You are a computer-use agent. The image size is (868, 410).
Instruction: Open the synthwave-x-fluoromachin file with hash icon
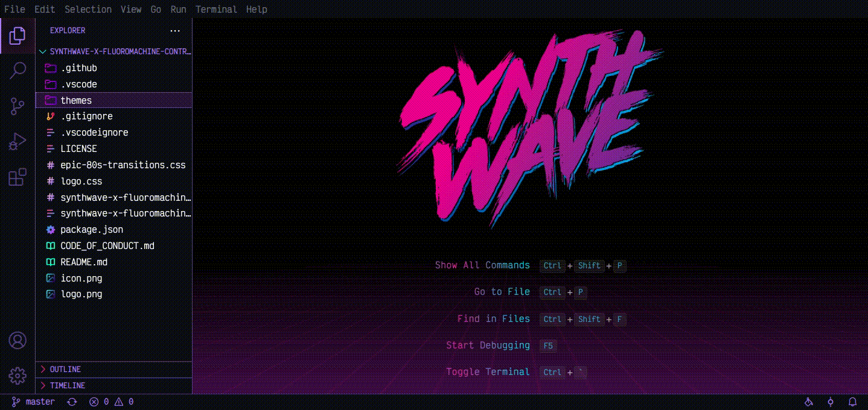pos(114,198)
